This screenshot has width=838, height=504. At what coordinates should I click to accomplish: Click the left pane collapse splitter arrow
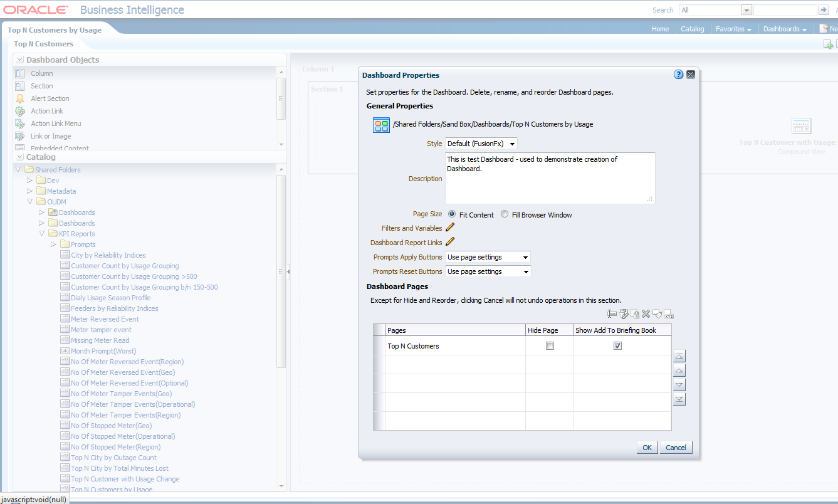[x=288, y=272]
